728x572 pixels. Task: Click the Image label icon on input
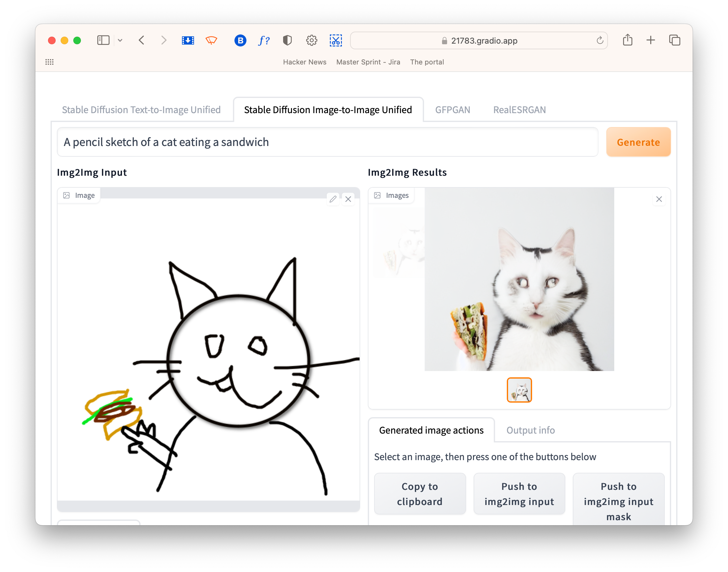click(66, 196)
